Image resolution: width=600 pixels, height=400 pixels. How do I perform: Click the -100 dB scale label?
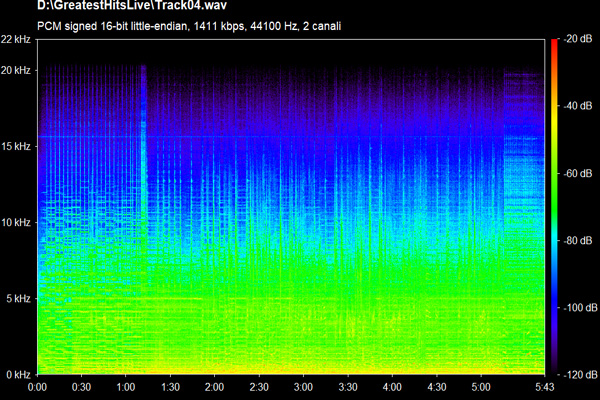[580, 308]
